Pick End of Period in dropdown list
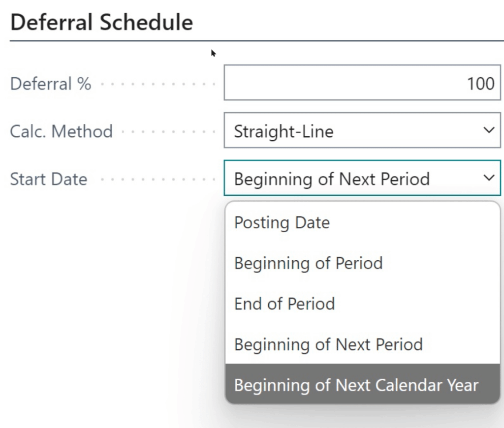The image size is (504, 428). coord(284,304)
